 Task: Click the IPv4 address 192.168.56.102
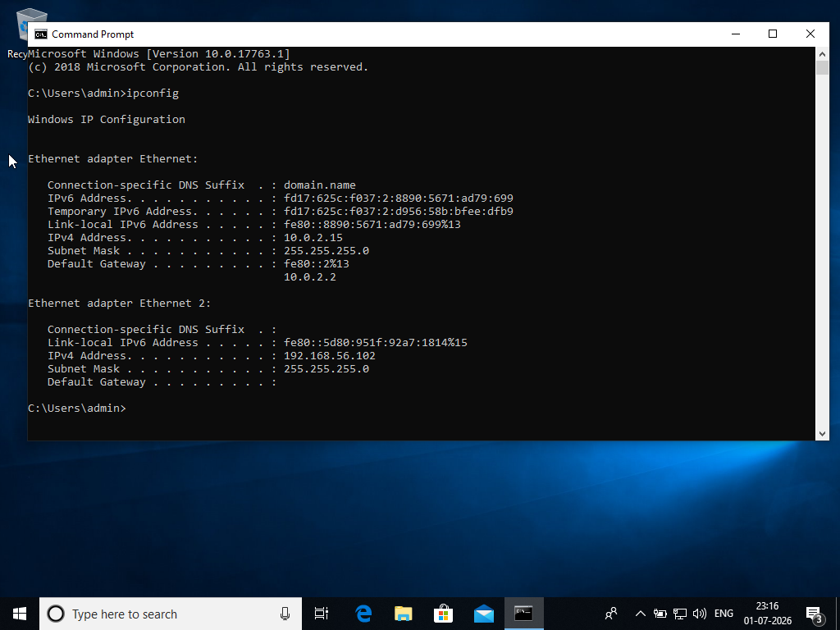coord(330,356)
